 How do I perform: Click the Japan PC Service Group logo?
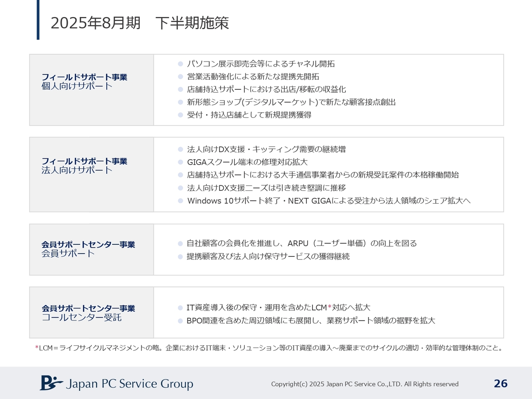tap(116, 383)
